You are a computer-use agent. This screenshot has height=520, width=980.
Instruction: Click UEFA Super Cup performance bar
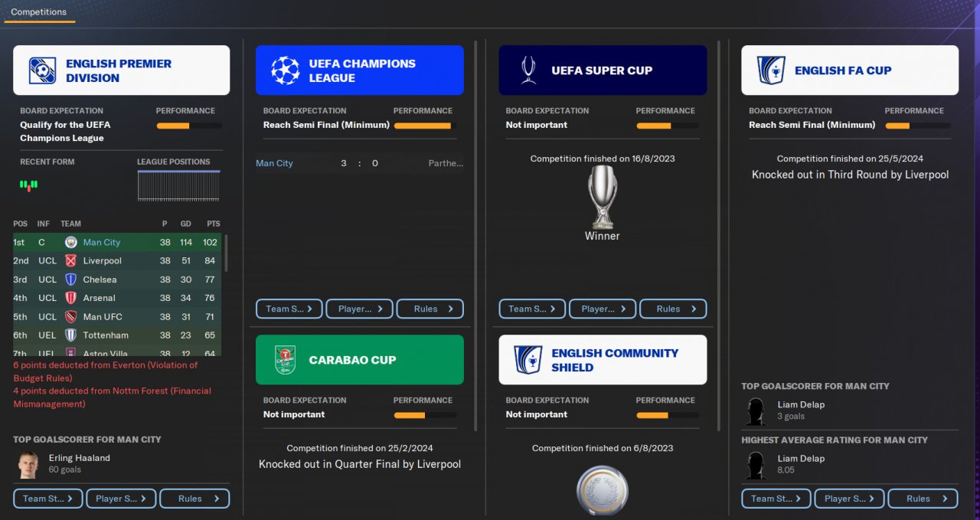click(668, 126)
